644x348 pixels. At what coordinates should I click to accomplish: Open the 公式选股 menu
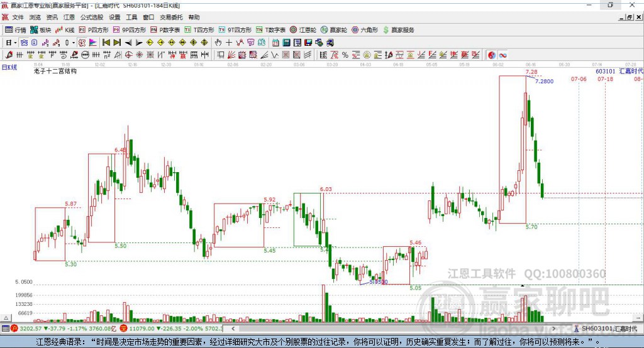(x=92, y=17)
